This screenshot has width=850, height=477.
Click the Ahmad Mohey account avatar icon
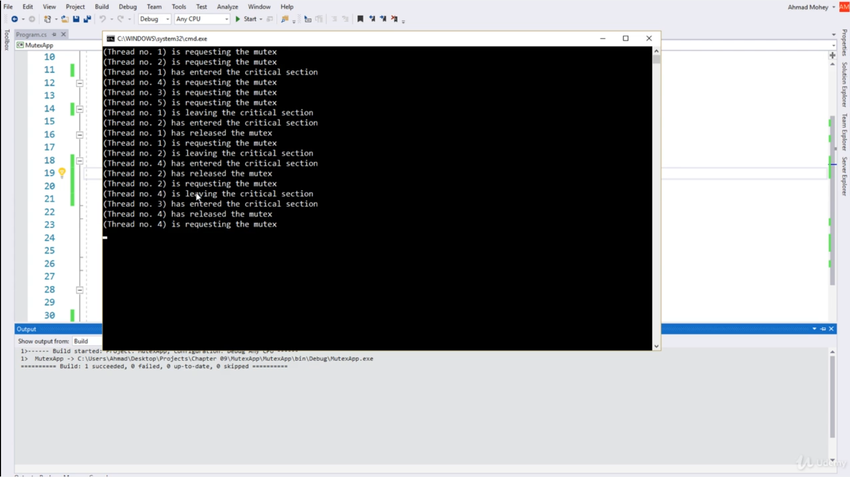[x=844, y=7]
